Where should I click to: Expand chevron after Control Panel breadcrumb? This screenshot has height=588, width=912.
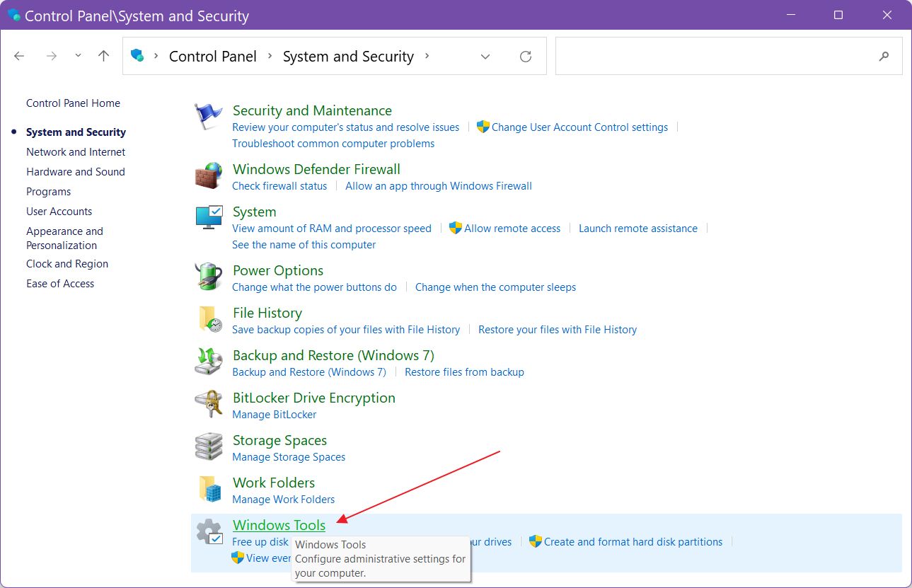point(270,56)
